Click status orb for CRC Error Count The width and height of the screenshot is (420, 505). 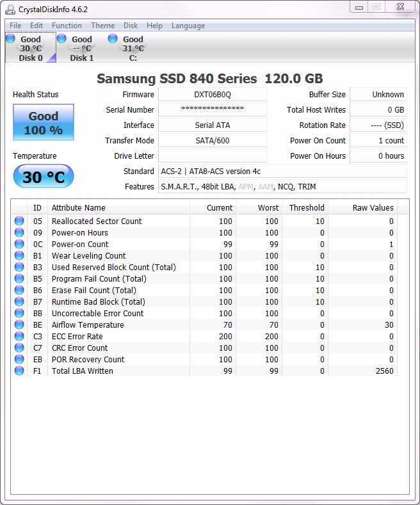pyautogui.click(x=19, y=348)
